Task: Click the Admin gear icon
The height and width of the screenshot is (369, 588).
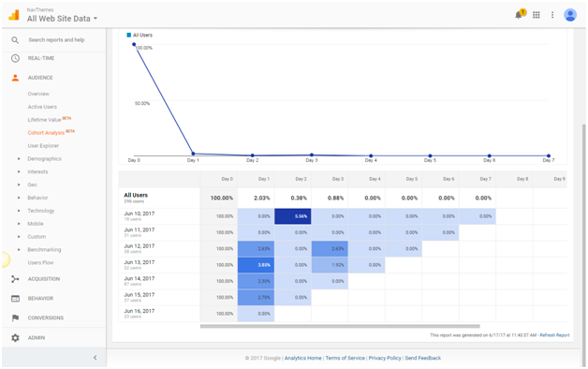Action: pyautogui.click(x=15, y=338)
